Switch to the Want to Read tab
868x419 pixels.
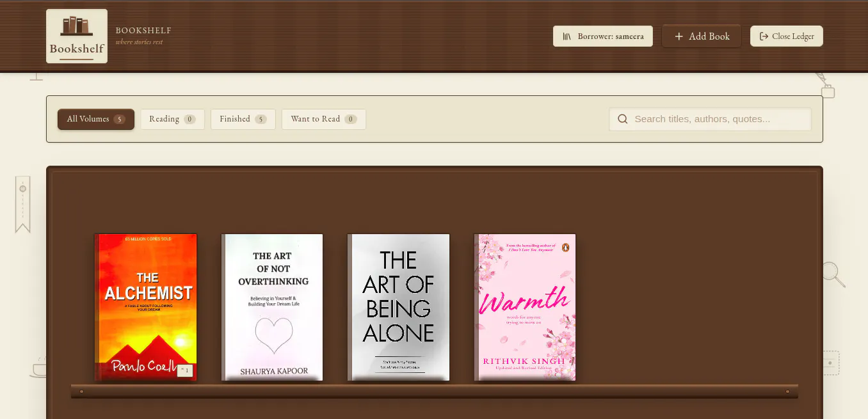point(324,119)
